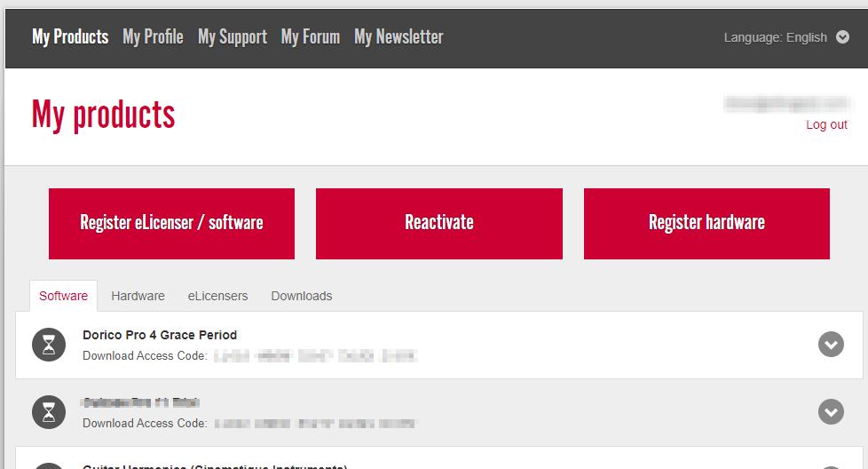Open the My Products menu

point(70,37)
